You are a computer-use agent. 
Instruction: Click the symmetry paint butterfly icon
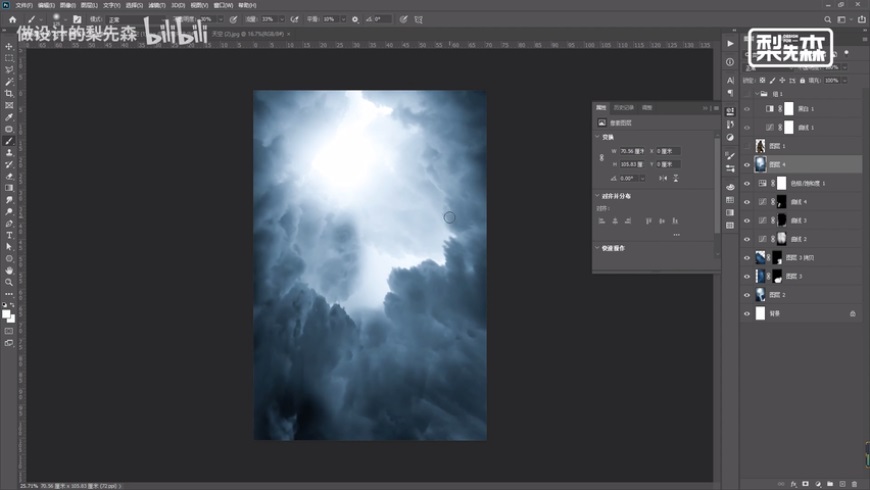(x=418, y=19)
